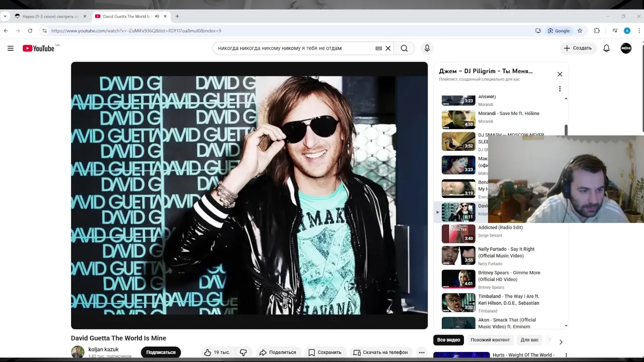Viewport: 644px width, 362px height.
Task: Open the YouTube hamburger guide menu
Action: tap(10, 48)
